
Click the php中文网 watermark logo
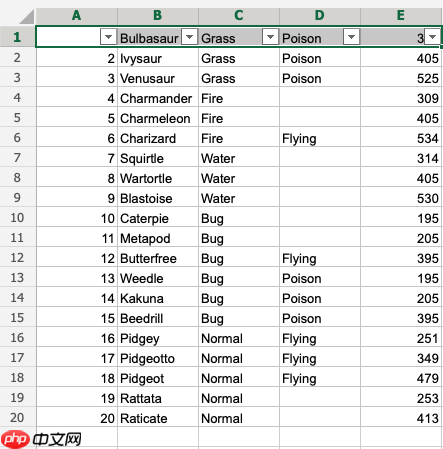coord(42,439)
